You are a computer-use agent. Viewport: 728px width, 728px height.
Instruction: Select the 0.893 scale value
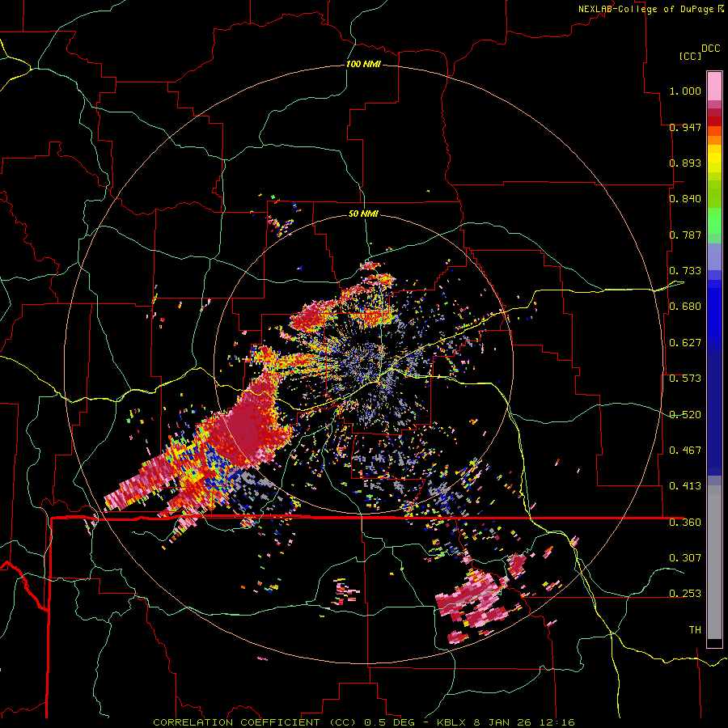click(685, 163)
